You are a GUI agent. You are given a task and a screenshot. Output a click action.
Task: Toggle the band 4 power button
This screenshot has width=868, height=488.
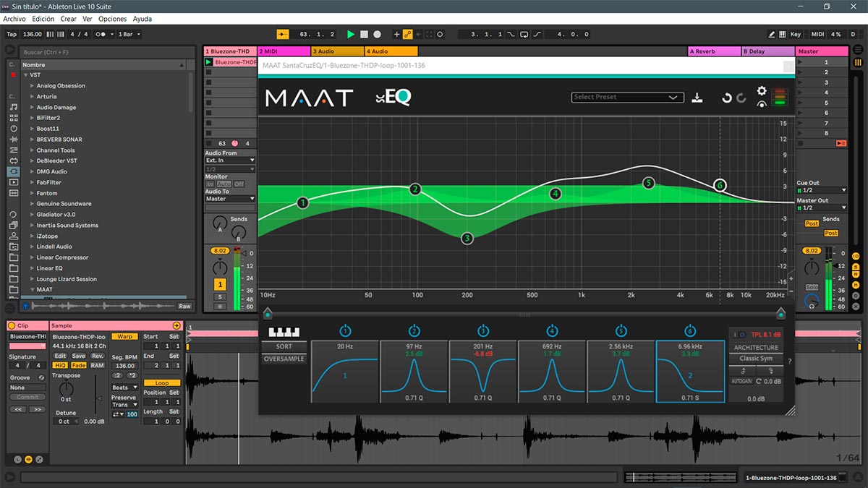click(x=552, y=331)
